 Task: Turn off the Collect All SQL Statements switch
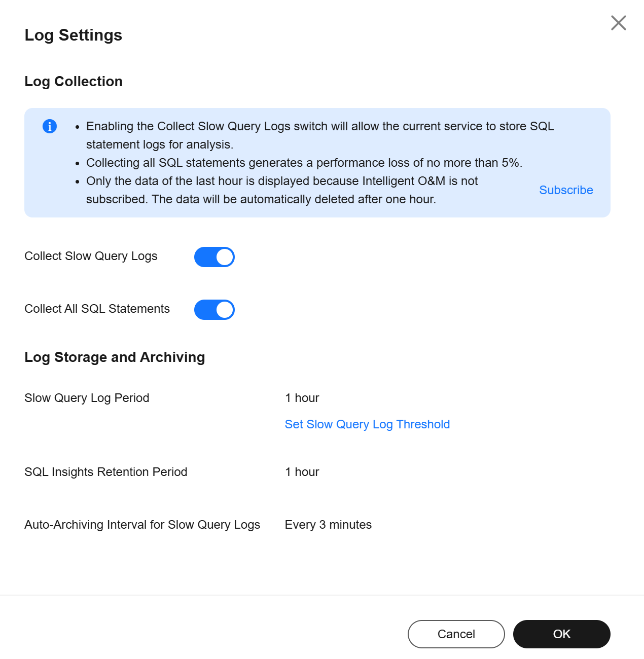point(214,310)
